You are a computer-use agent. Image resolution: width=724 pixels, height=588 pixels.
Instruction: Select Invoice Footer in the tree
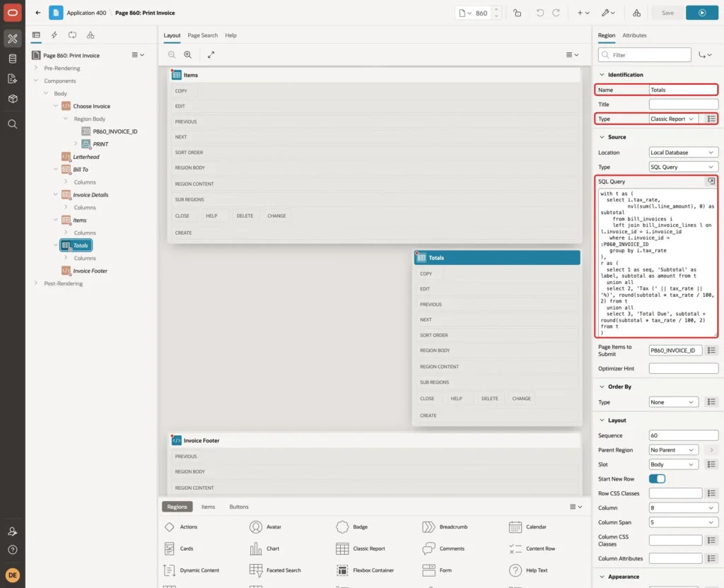90,271
